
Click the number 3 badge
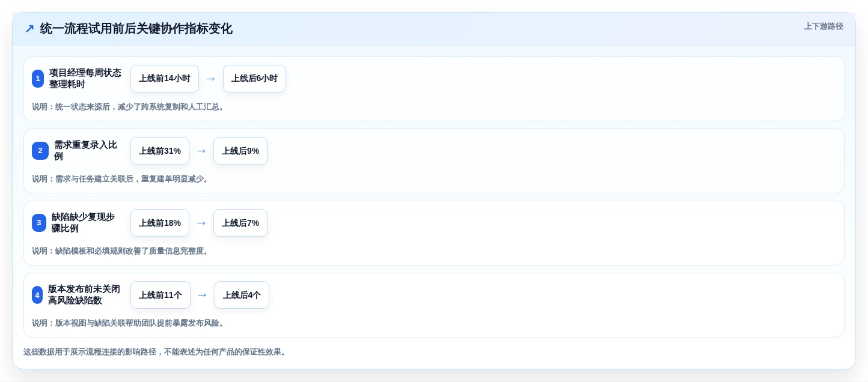39,223
